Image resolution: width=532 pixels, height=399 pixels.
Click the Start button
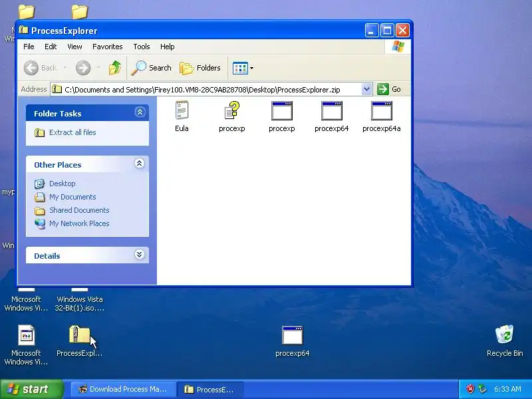pos(32,389)
